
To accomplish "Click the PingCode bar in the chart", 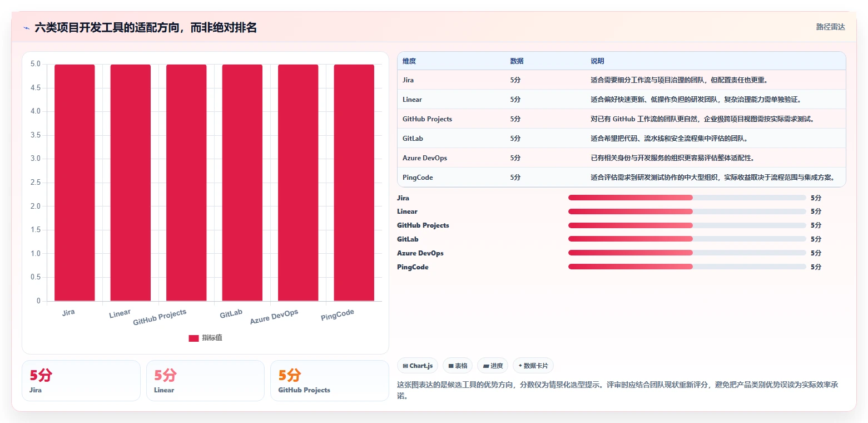I will (x=354, y=183).
